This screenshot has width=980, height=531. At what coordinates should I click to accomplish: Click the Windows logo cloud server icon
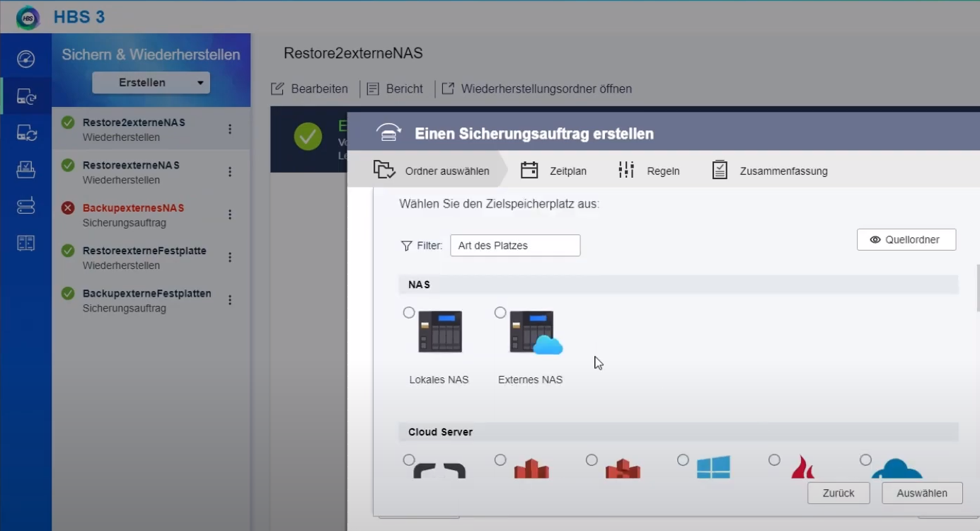(713, 467)
